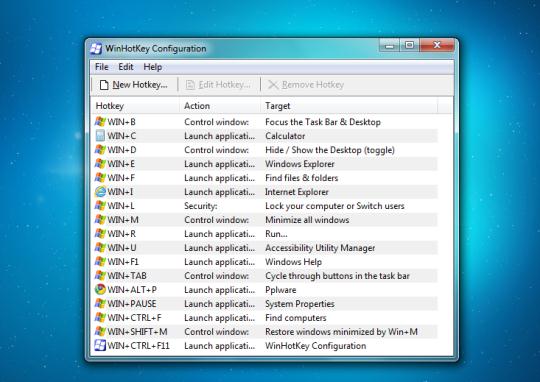Click the WIN+TAB hotkey label
This screenshot has width=540, height=382.
(127, 276)
